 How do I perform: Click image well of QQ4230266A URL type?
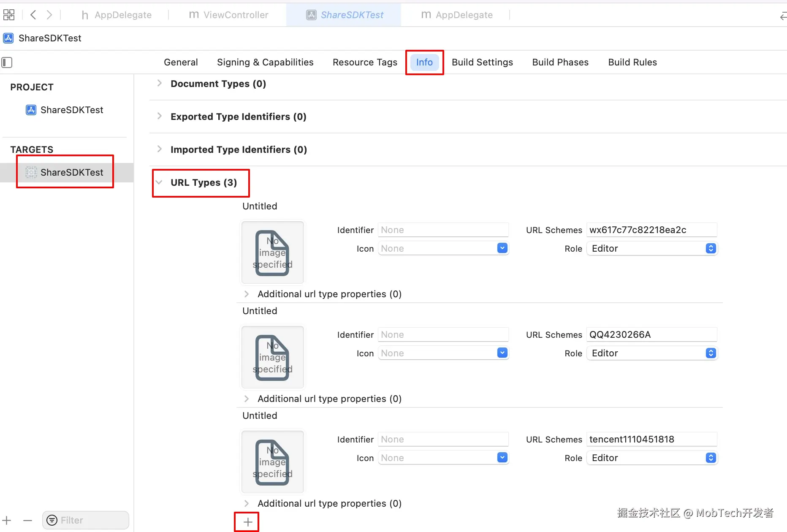point(273,357)
